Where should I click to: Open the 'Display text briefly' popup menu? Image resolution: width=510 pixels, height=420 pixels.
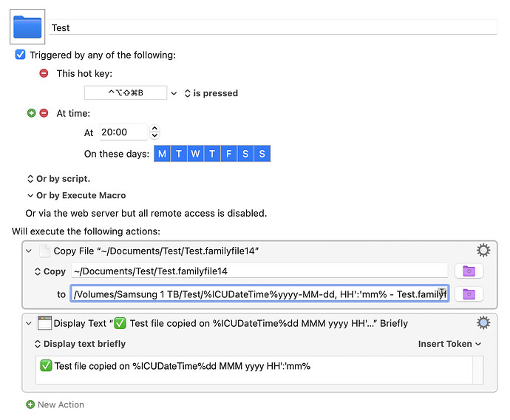coord(81,344)
